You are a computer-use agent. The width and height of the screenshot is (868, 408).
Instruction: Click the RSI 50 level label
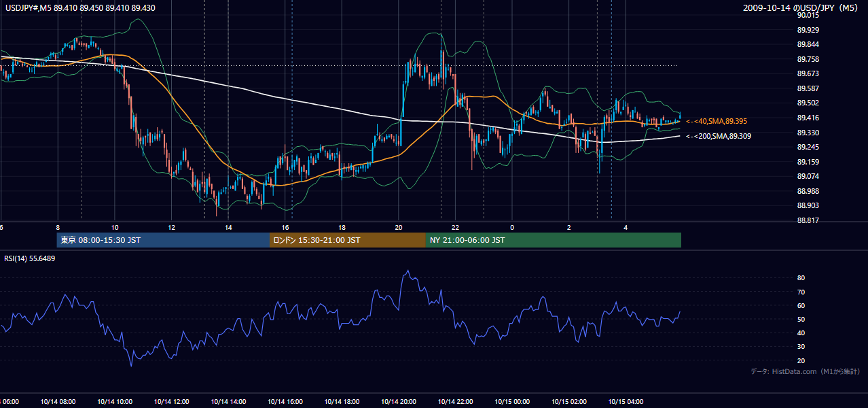pyautogui.click(x=801, y=319)
